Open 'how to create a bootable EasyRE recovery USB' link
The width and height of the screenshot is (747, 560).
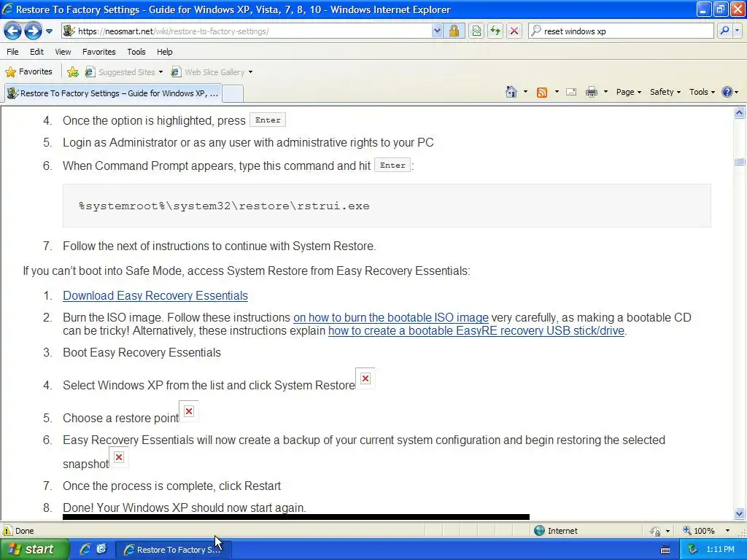(x=476, y=331)
